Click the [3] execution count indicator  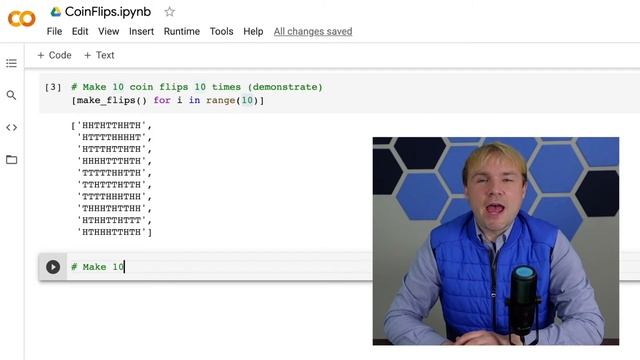[53, 87]
